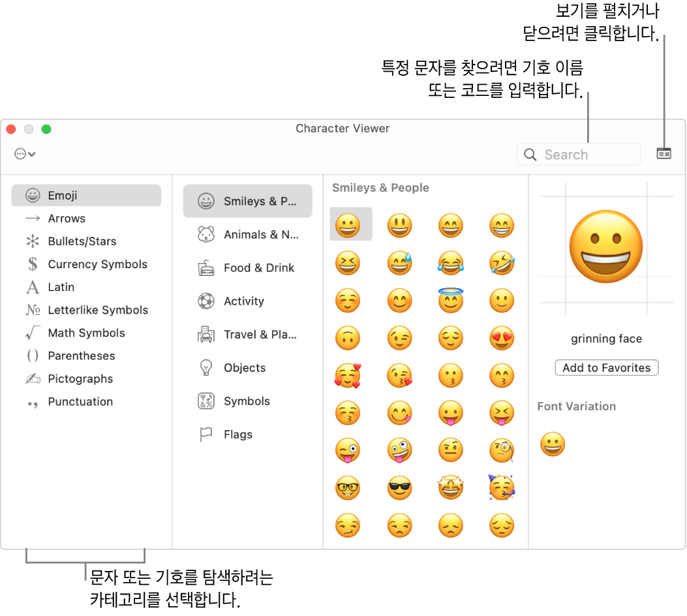This screenshot has height=616, width=687.
Task: Switch to the Food & Drink subcategory
Action: coord(247,268)
